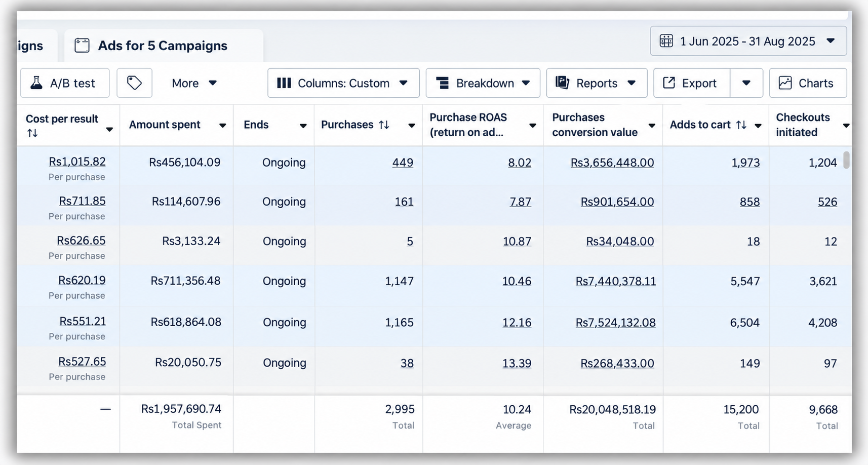The image size is (868, 465).
Task: Click Rs1,957,690.74 total spent value
Action: click(181, 409)
